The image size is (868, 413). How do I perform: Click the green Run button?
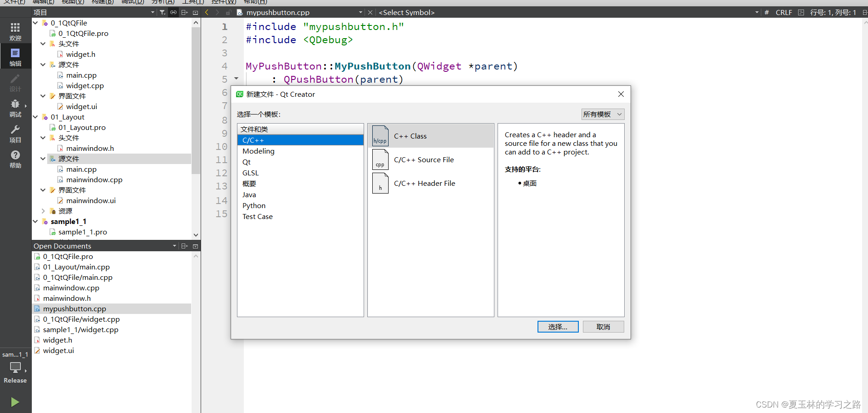click(15, 402)
